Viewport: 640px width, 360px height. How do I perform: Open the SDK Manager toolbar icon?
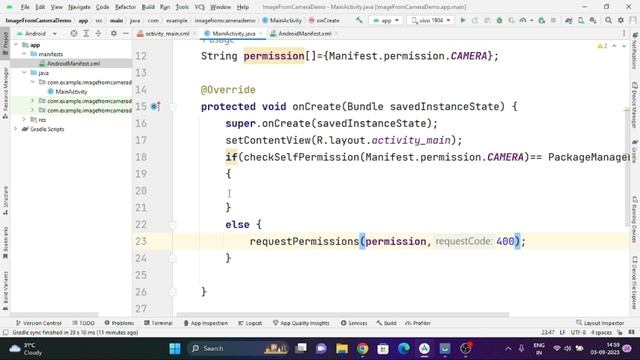593,20
